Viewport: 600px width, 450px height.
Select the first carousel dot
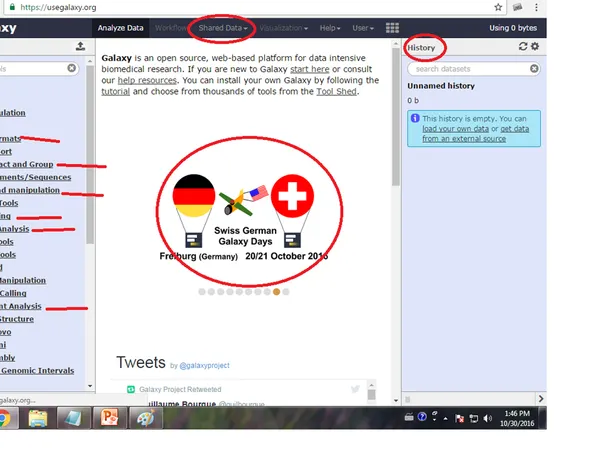click(202, 292)
